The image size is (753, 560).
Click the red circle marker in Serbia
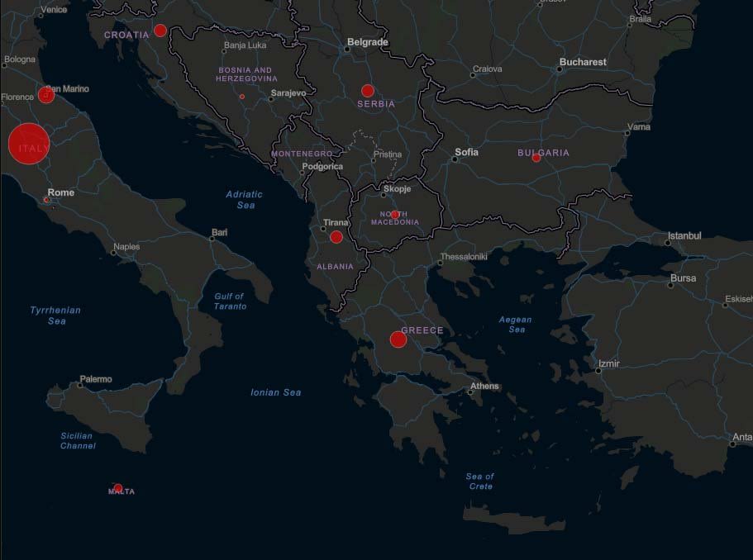(368, 91)
